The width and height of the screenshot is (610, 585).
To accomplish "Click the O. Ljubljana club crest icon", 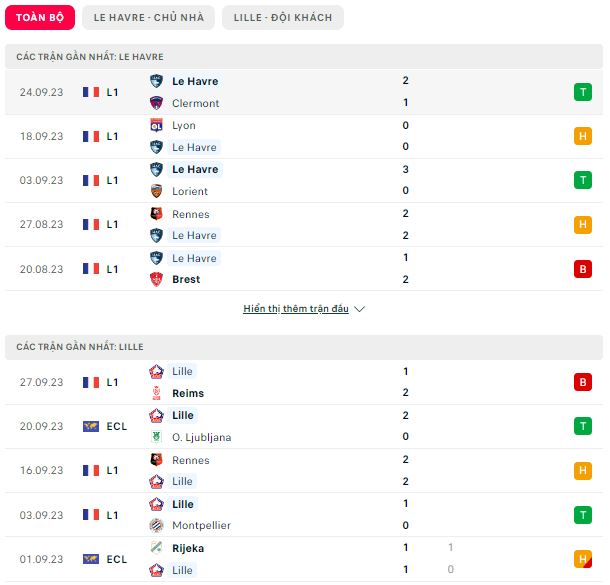I will tap(156, 437).
